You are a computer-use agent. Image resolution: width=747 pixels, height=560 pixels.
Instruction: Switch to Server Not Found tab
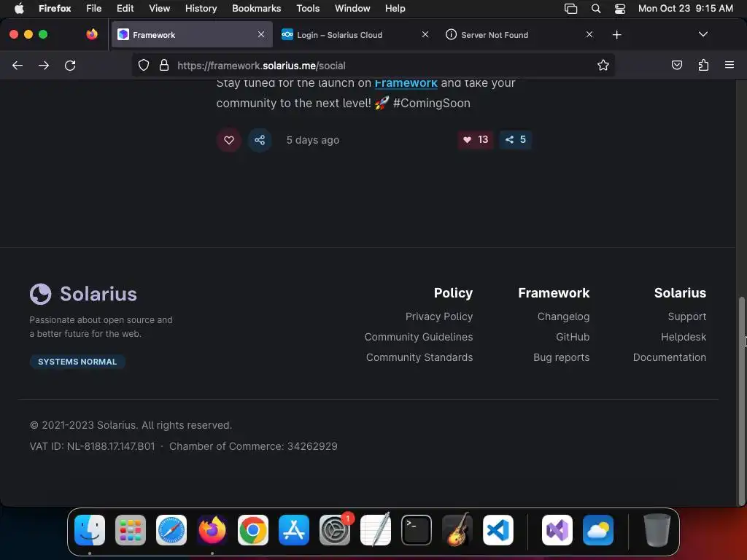[x=519, y=35]
